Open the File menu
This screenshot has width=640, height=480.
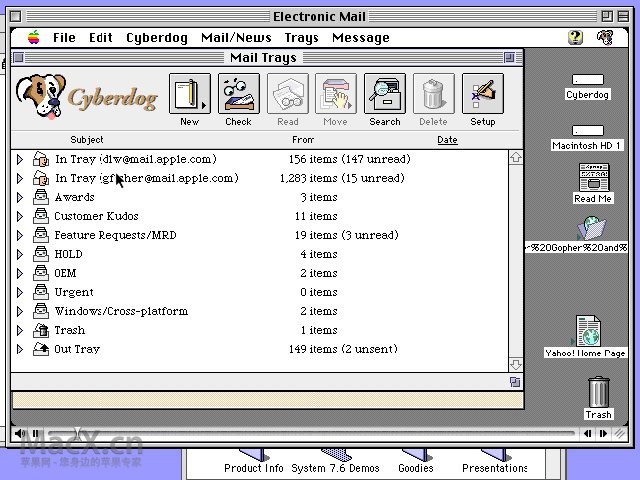[64, 38]
